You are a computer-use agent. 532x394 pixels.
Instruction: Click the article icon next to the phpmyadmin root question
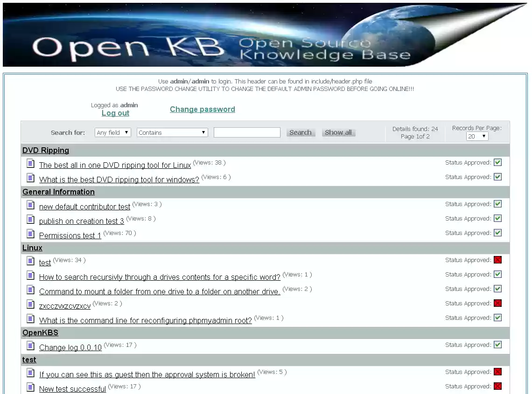tap(30, 318)
